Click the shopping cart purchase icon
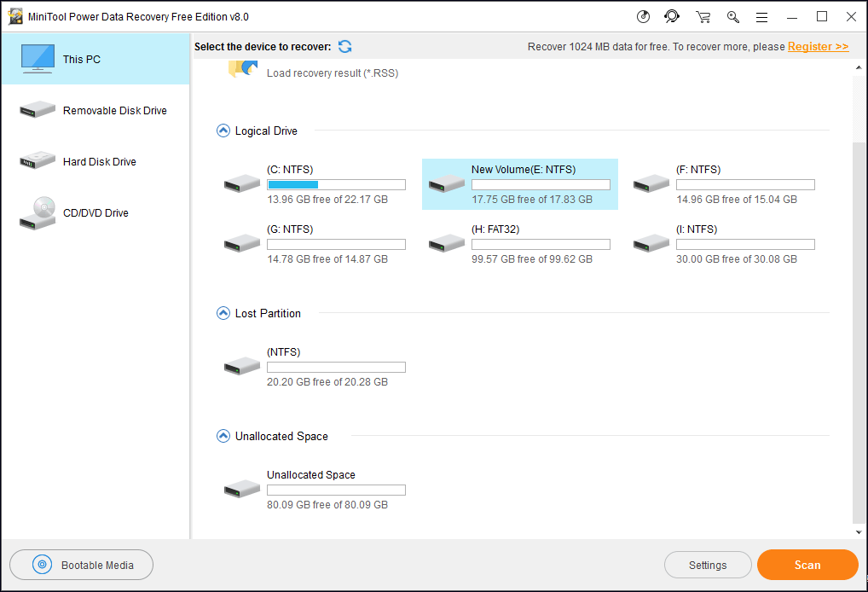This screenshot has width=868, height=592. [x=703, y=17]
